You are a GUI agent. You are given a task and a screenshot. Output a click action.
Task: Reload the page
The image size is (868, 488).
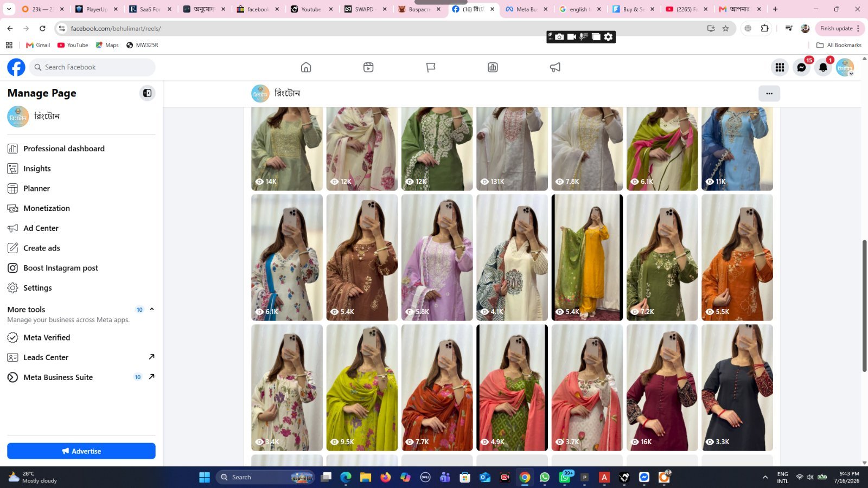coord(42,28)
